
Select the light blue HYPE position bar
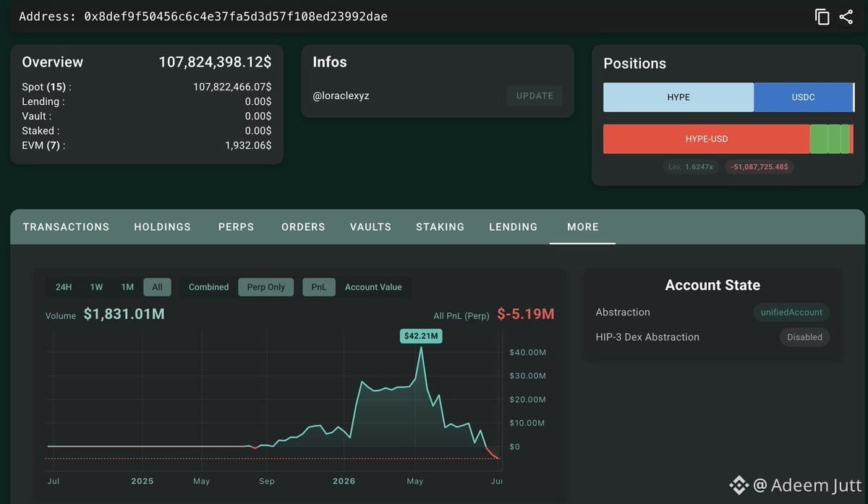(x=678, y=97)
